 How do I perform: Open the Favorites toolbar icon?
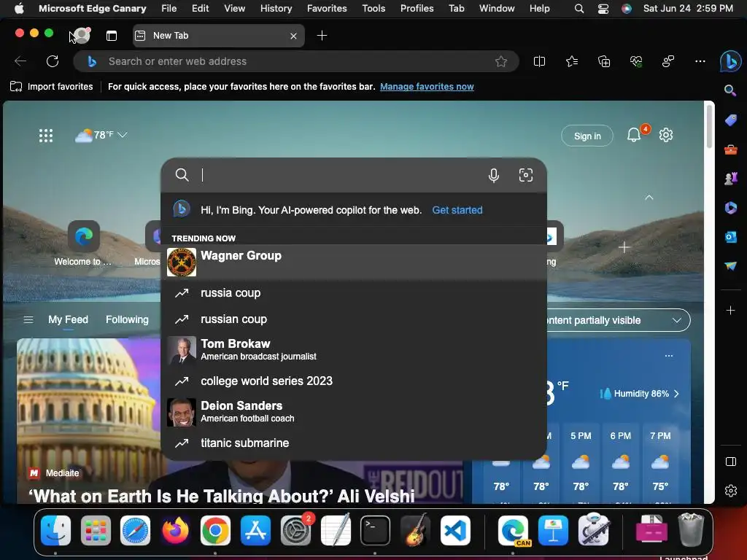click(x=572, y=61)
